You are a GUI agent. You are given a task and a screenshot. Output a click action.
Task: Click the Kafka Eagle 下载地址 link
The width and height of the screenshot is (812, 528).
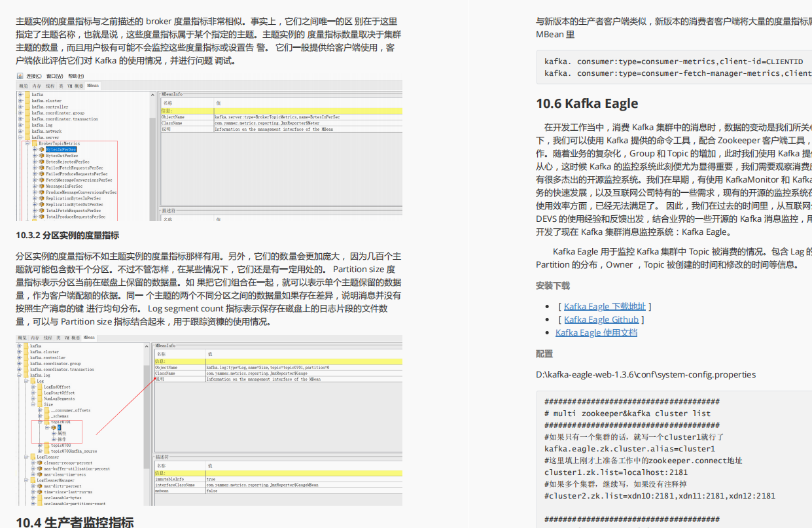(x=605, y=306)
